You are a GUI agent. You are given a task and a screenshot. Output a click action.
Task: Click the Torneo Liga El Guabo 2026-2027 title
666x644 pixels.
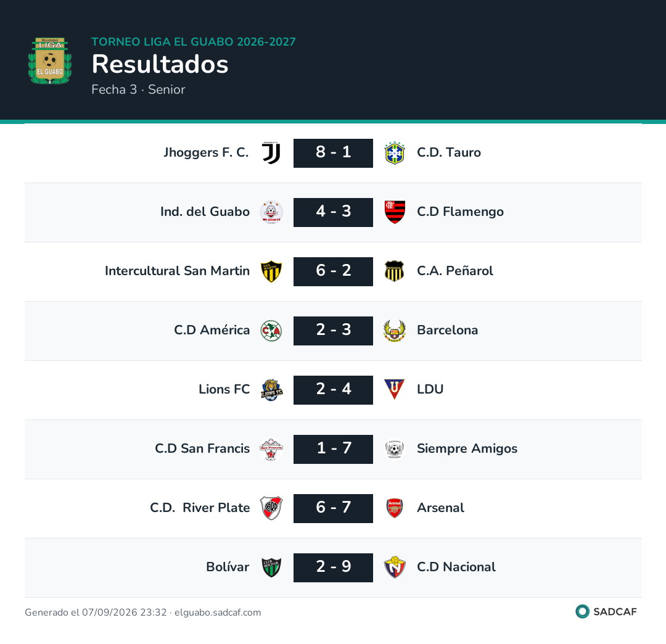(193, 42)
